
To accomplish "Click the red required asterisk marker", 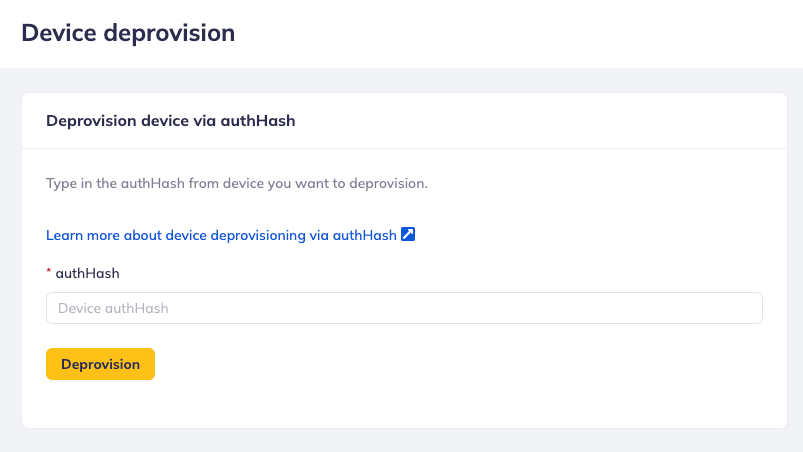I will (49, 272).
